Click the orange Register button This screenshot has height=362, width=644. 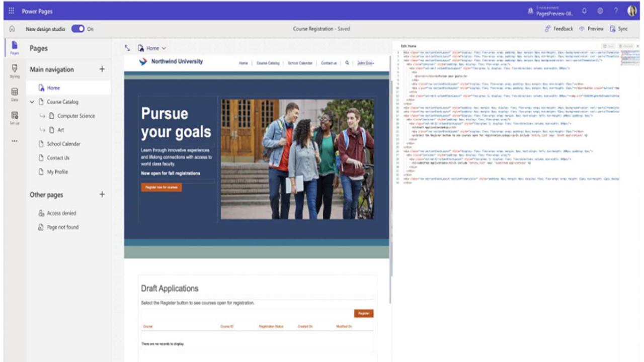pyautogui.click(x=364, y=313)
